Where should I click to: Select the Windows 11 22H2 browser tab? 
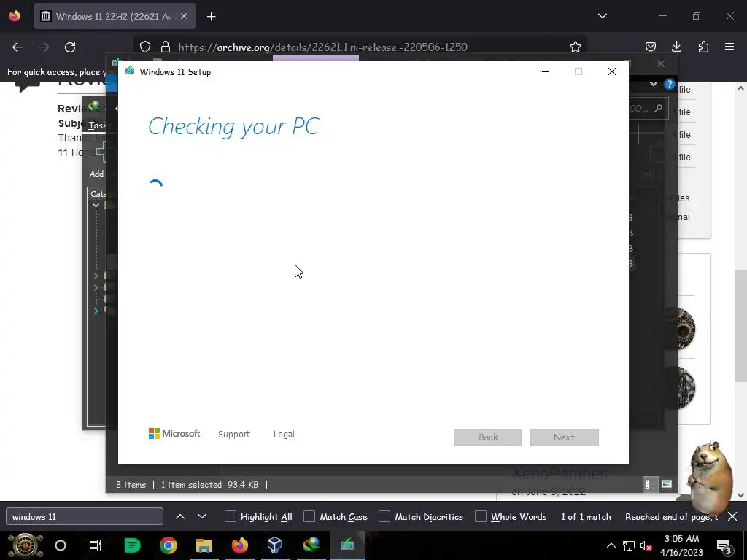click(115, 16)
